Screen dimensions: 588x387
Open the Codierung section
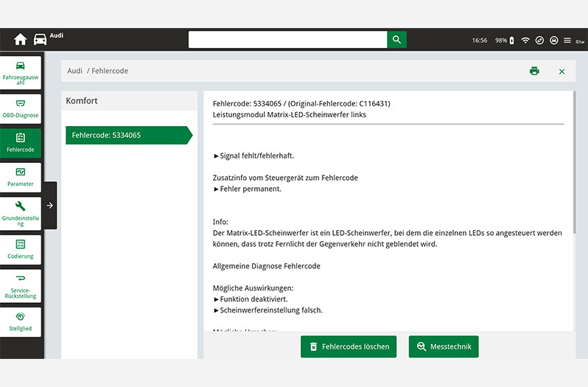click(21, 249)
